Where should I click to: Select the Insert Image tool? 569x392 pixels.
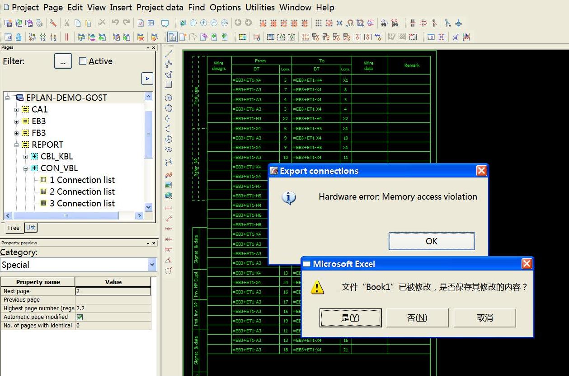tap(169, 185)
